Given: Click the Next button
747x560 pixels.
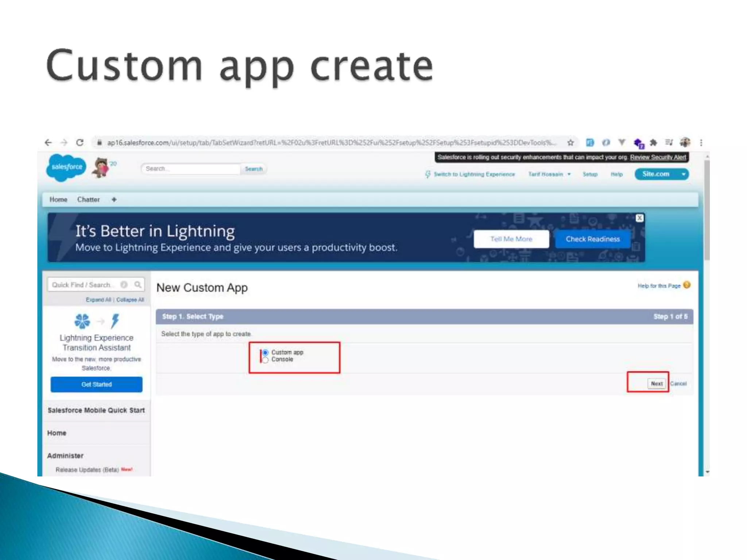Looking at the screenshot, I should pos(657,384).
